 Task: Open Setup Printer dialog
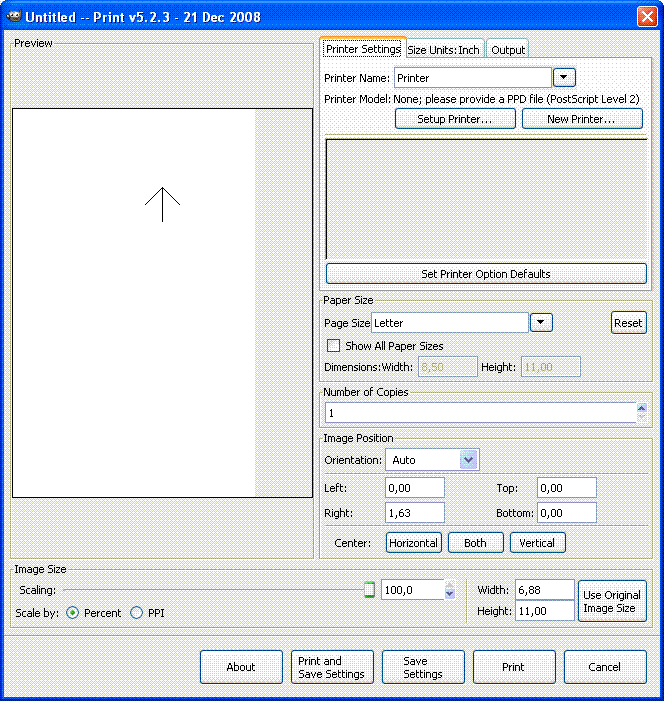(x=455, y=119)
